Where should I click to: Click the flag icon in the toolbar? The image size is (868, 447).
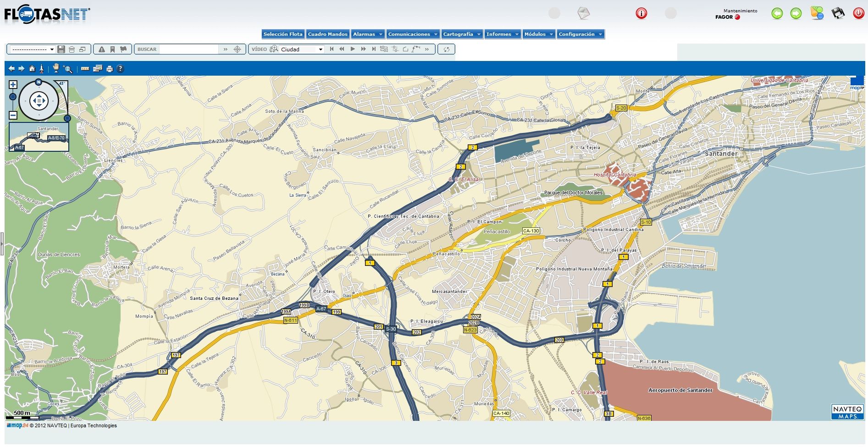[123, 49]
